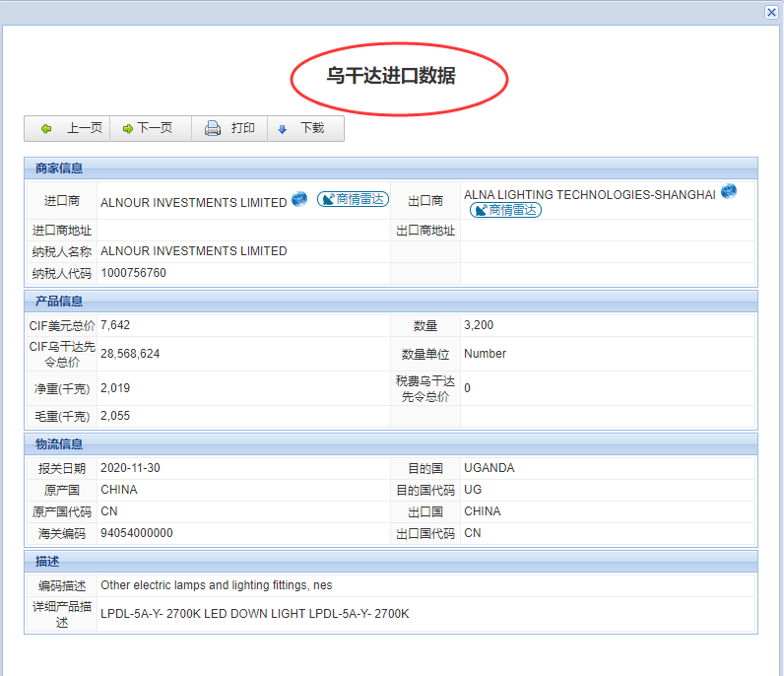Screen dimensions: 784x676
Task: Close the import data dialog
Action: [771, 13]
